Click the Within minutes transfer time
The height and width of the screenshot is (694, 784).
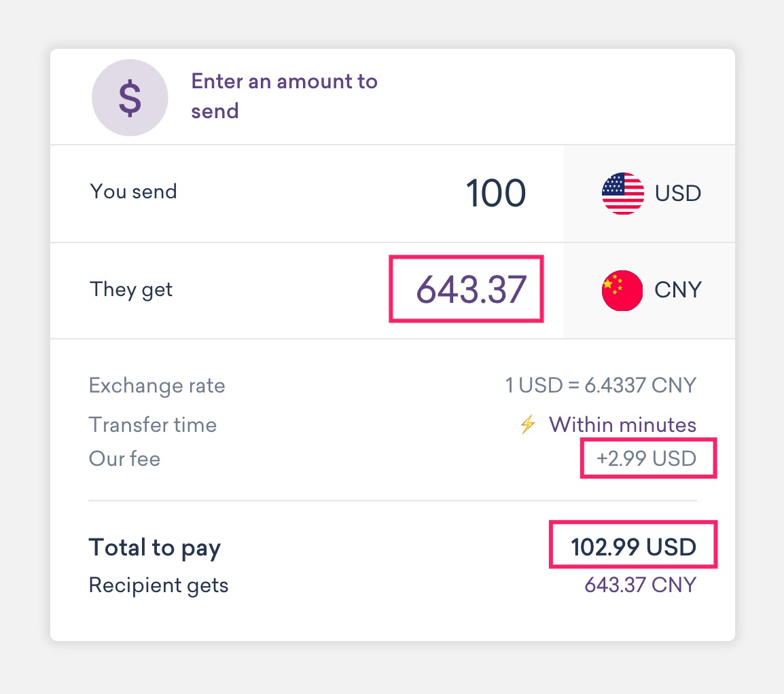click(622, 424)
